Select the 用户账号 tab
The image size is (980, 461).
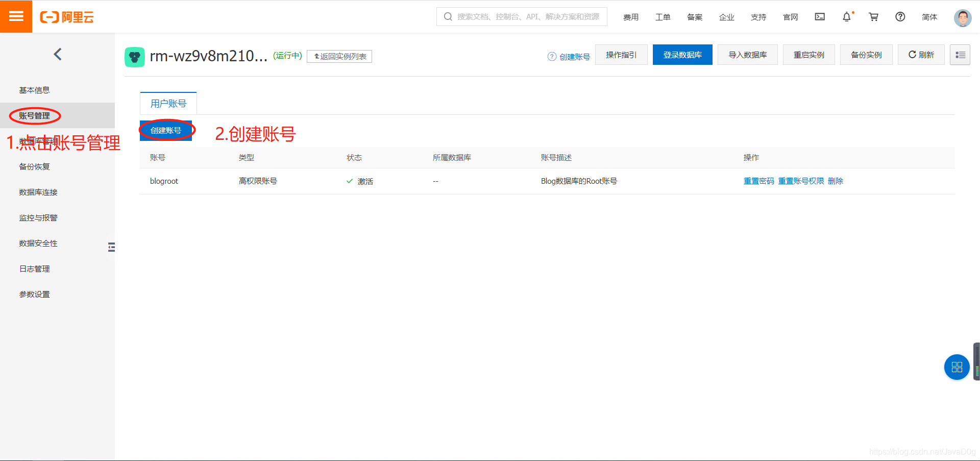[x=168, y=104]
